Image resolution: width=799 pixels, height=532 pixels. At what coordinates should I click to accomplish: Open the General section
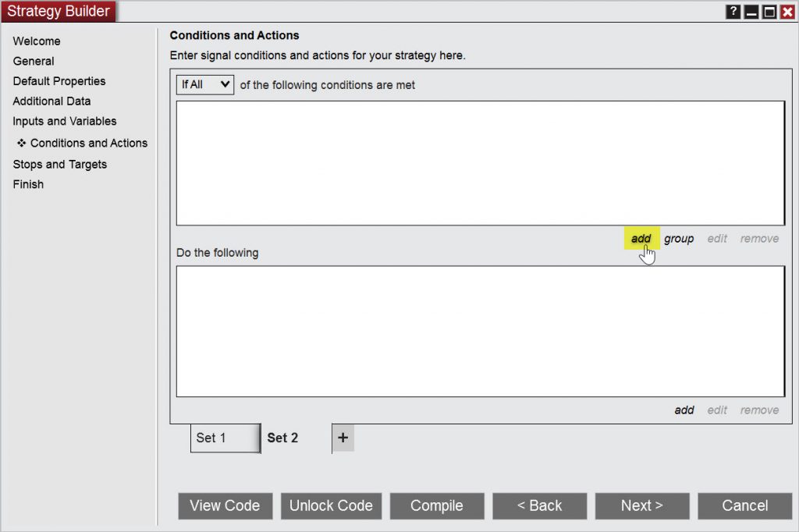[34, 61]
